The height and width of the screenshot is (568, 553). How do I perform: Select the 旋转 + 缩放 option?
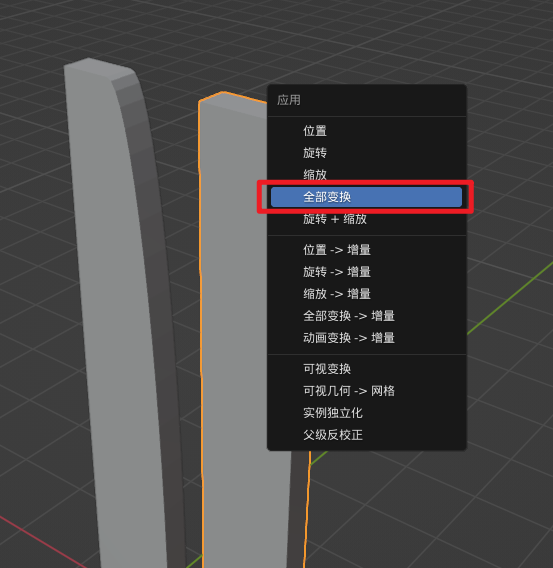(366, 219)
